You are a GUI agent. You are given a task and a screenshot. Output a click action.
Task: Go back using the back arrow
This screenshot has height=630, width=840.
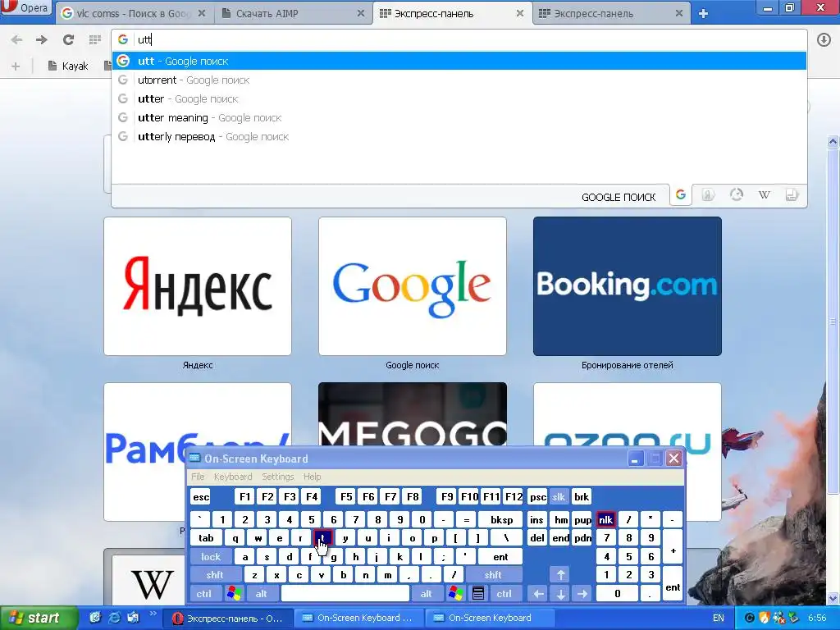16,39
